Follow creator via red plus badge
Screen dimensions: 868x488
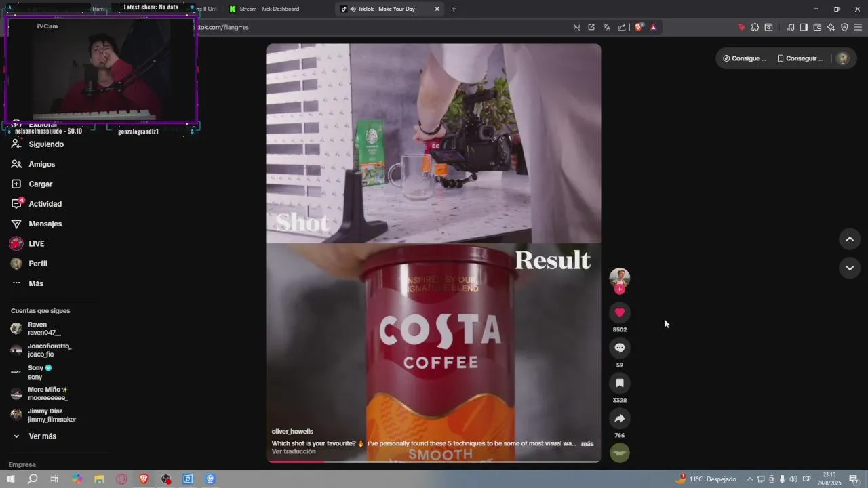point(619,289)
